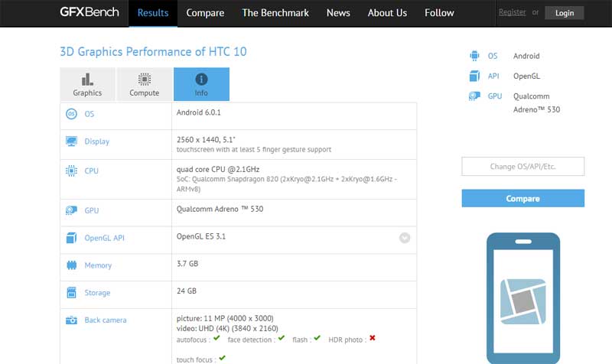Click the Display label
612x364 pixels.
[x=97, y=141]
